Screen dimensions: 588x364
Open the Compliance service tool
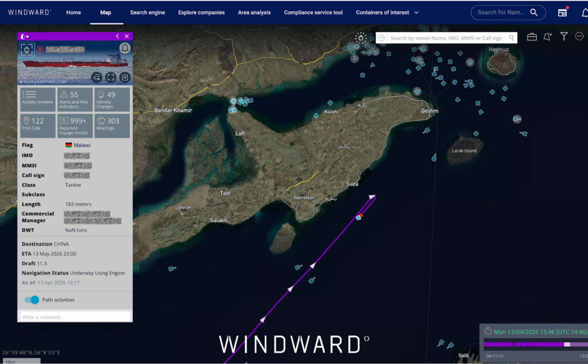pos(313,11)
